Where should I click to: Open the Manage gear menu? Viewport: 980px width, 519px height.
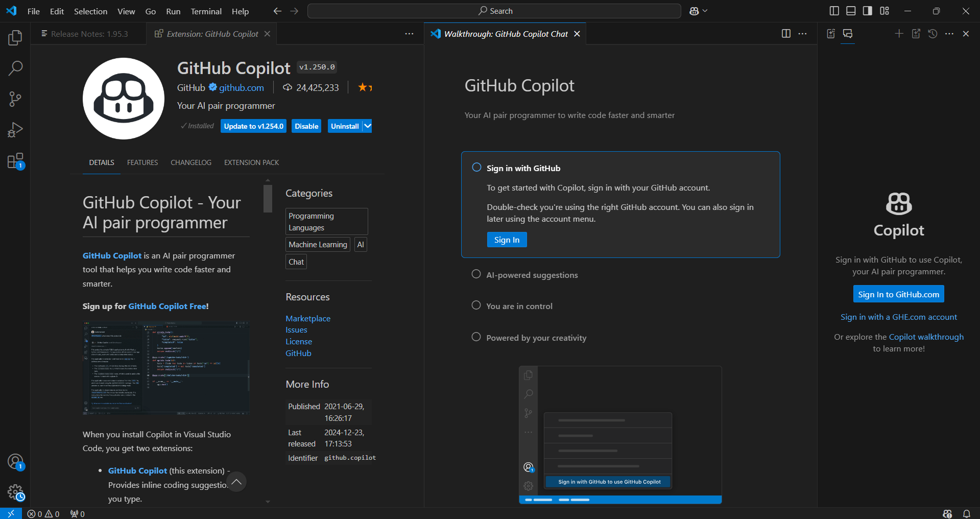pos(15,492)
